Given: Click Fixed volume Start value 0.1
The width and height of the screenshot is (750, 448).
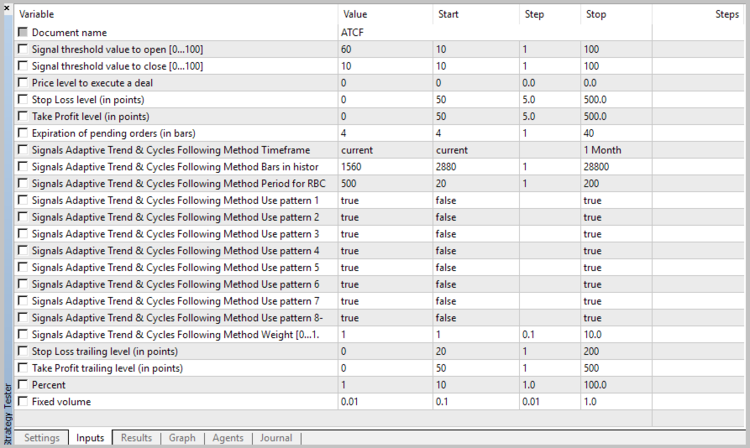Looking at the screenshot, I should tap(476, 402).
